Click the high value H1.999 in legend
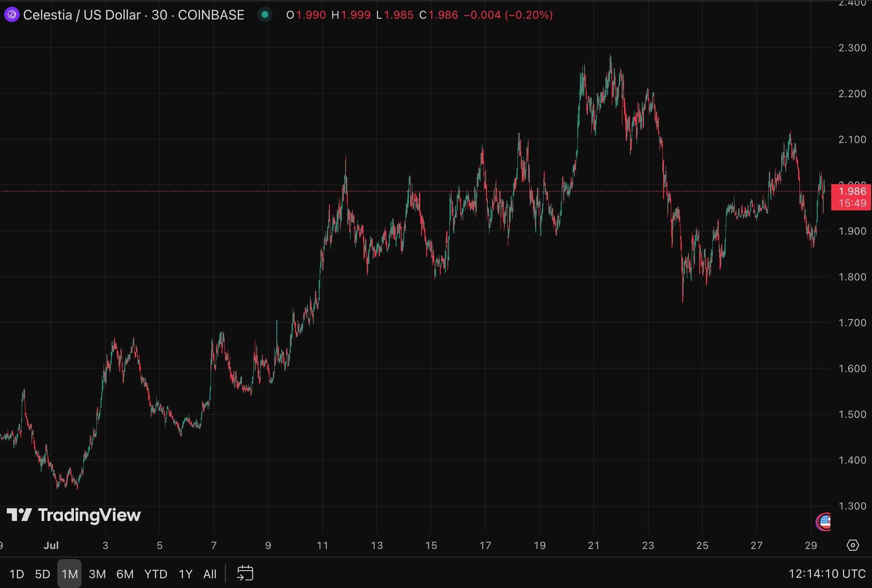The height and width of the screenshot is (588, 872). click(x=351, y=15)
